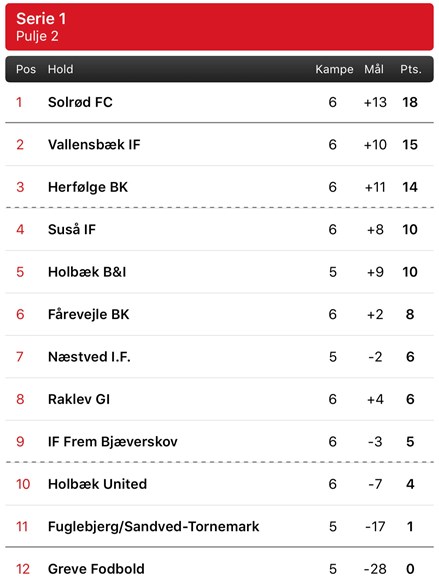This screenshot has width=439, height=587.
Task: Open IF Frem Bjæverskov entry
Action: coord(219,441)
